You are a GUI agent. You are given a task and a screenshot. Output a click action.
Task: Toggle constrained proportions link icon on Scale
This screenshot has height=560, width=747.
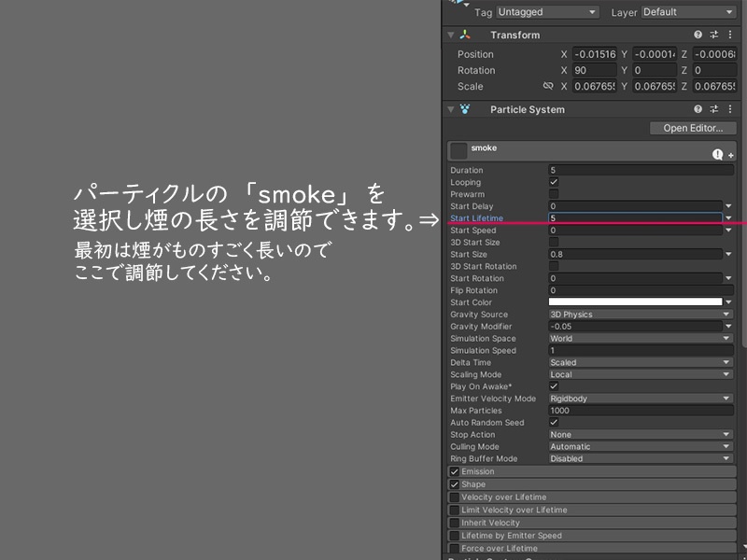pos(548,86)
